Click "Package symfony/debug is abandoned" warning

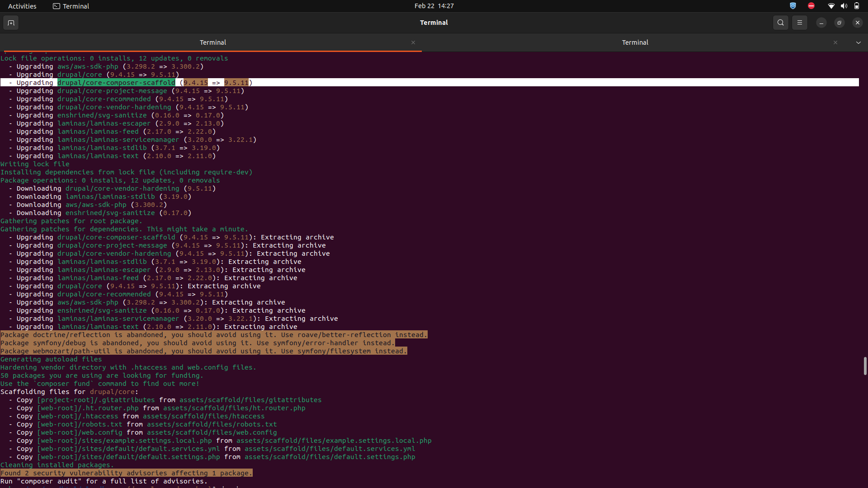click(198, 343)
